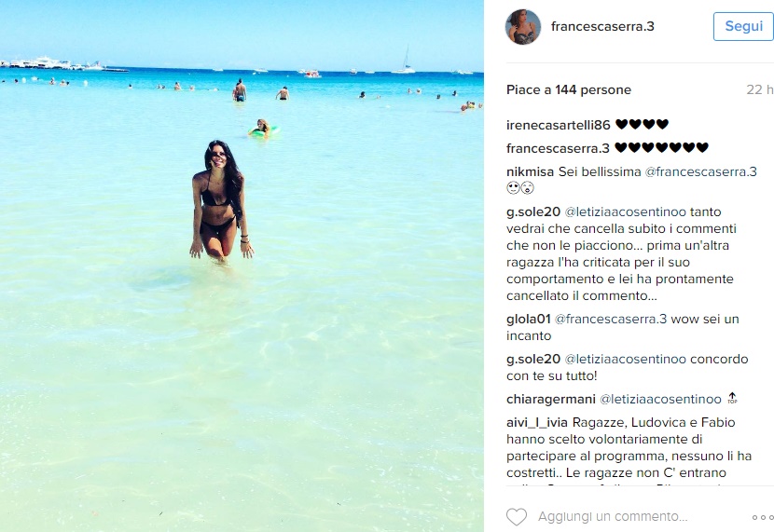Open chiaragermani commenter profile

click(x=551, y=399)
